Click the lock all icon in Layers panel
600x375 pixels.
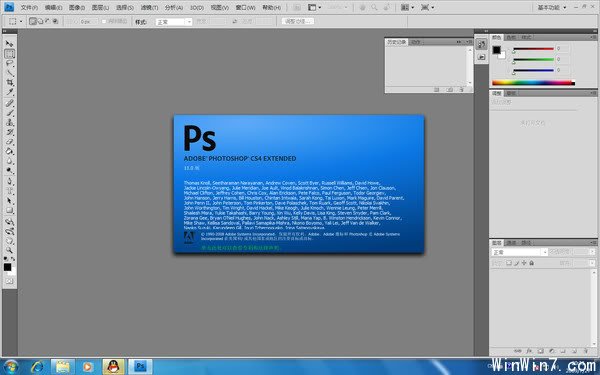tap(532, 263)
